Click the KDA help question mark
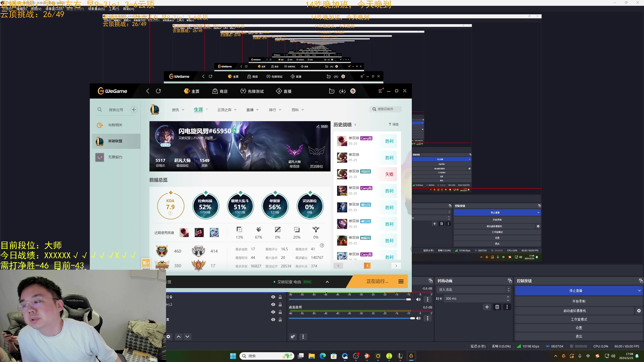The height and width of the screenshot is (362, 644). (x=170, y=213)
